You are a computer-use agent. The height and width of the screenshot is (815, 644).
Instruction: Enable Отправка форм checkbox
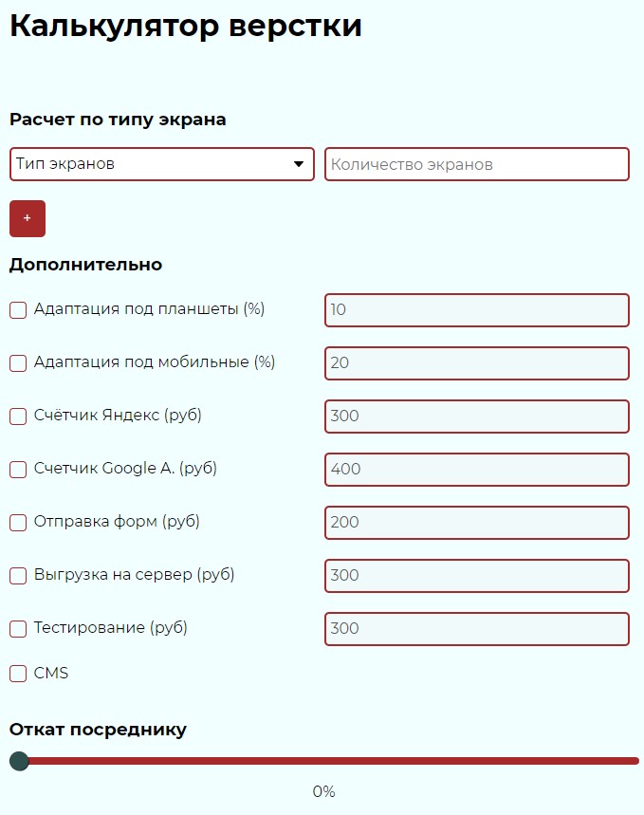coord(18,522)
